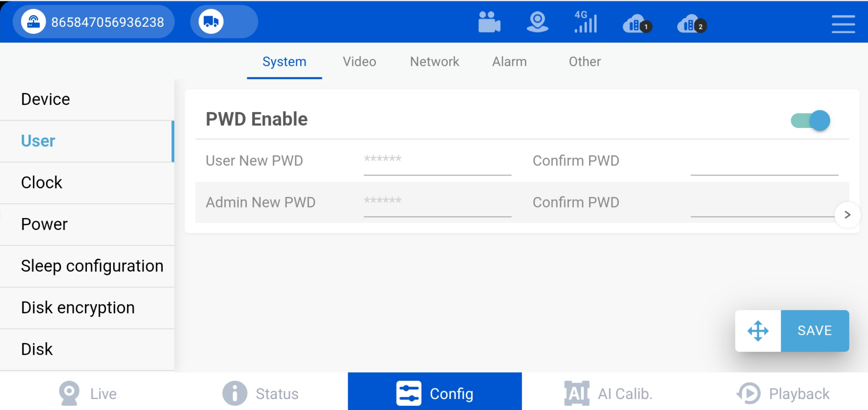Click the device connection icon beside serial number
This screenshot has width=868, height=410.
[x=33, y=21]
